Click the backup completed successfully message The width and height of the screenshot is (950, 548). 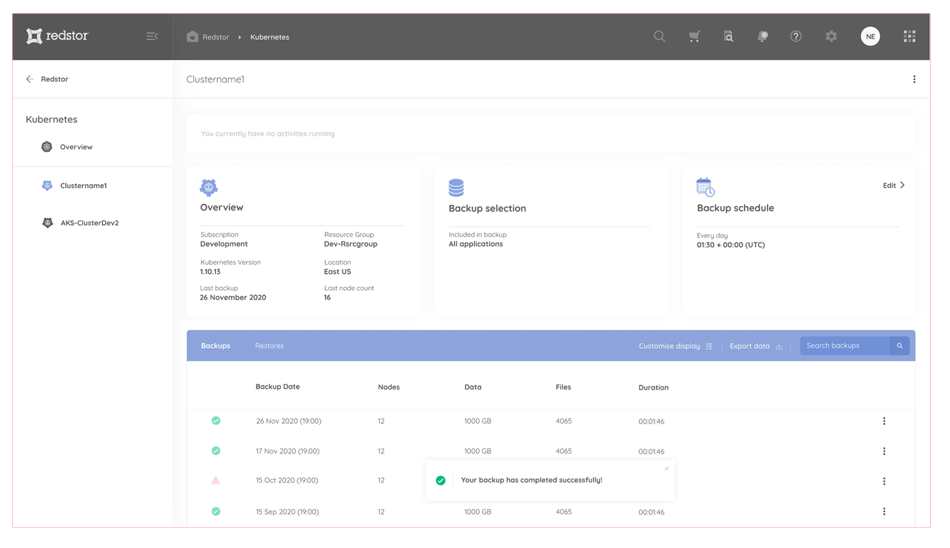click(531, 480)
